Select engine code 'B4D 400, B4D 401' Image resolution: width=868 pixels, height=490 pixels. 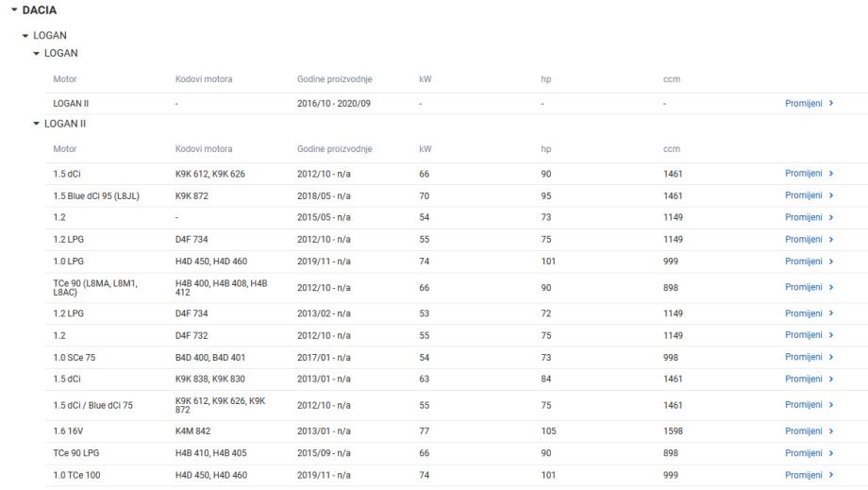tap(209, 358)
